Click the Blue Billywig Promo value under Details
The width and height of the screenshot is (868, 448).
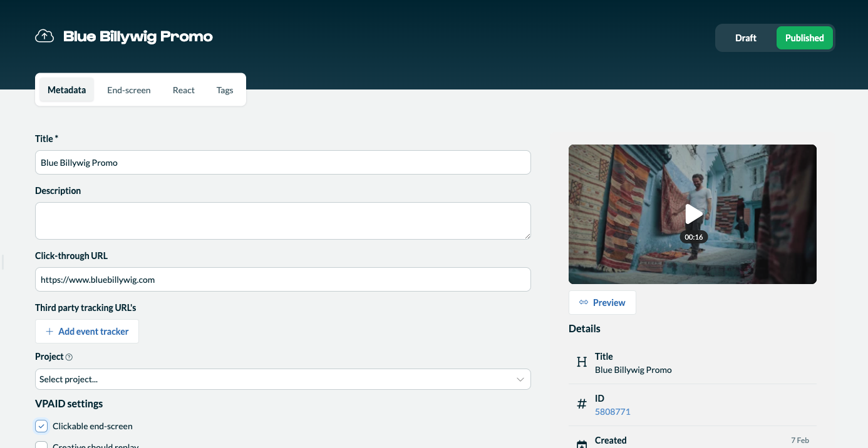click(633, 370)
